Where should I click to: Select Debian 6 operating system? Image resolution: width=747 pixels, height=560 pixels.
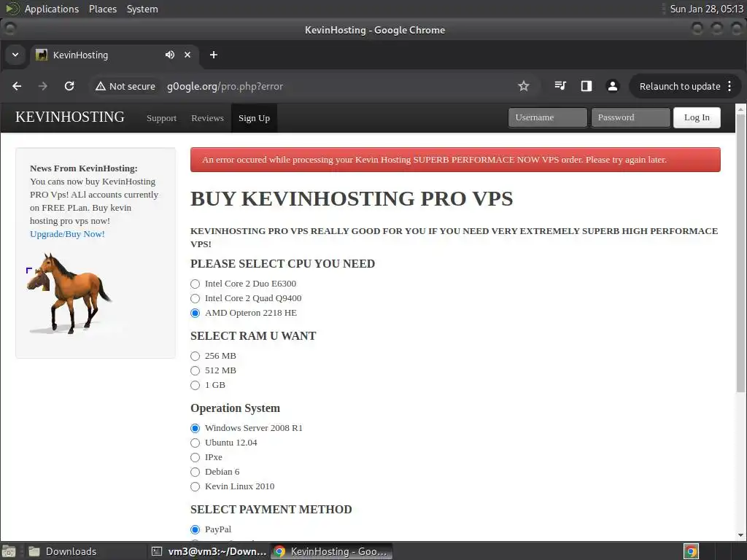(x=195, y=472)
